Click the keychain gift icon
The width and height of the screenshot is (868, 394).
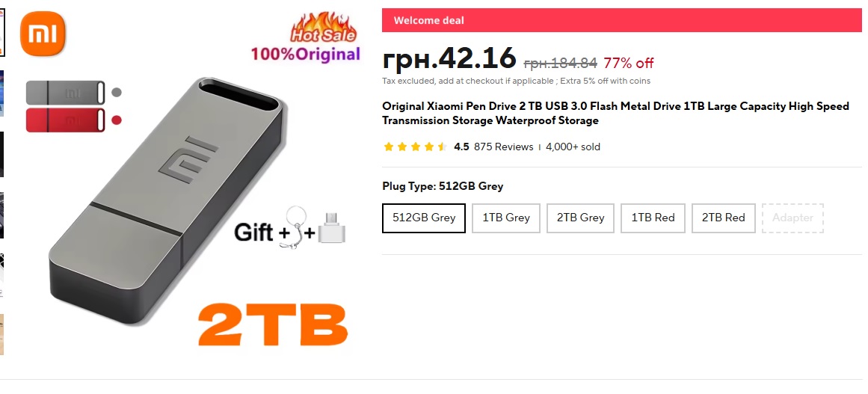click(x=295, y=227)
